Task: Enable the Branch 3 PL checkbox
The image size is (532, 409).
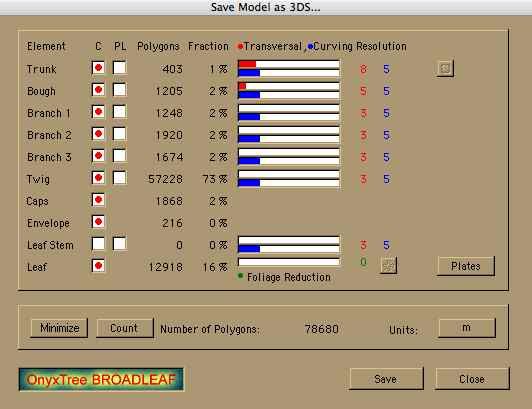Action: [120, 156]
